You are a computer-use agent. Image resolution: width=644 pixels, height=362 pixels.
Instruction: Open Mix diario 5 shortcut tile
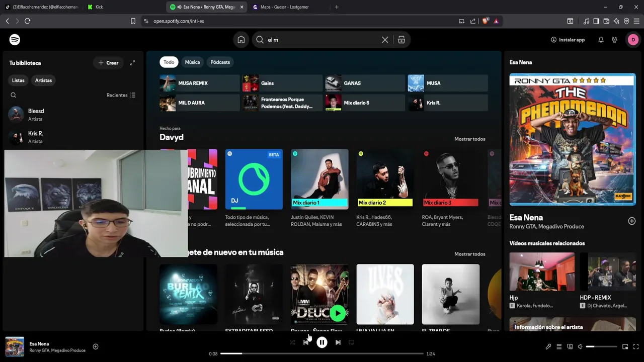point(365,103)
